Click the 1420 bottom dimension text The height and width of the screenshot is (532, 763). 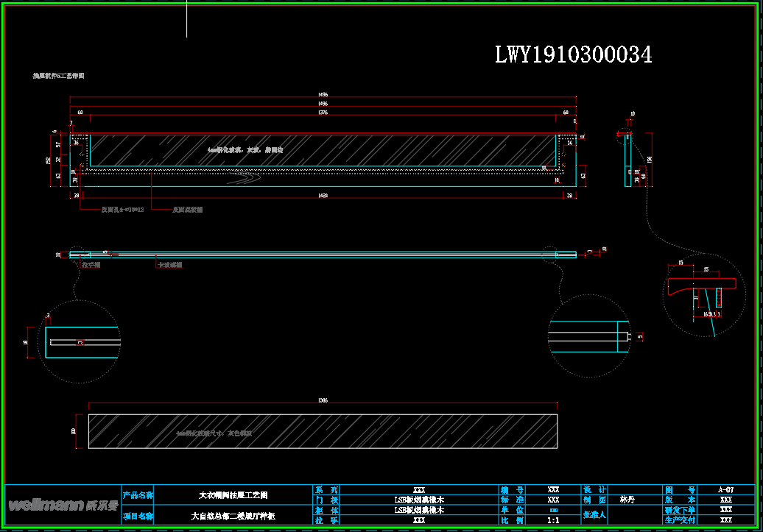pos(323,195)
